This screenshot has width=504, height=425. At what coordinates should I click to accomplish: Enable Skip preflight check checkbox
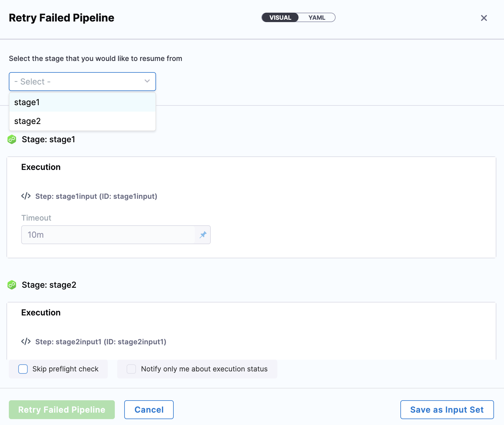pos(23,369)
